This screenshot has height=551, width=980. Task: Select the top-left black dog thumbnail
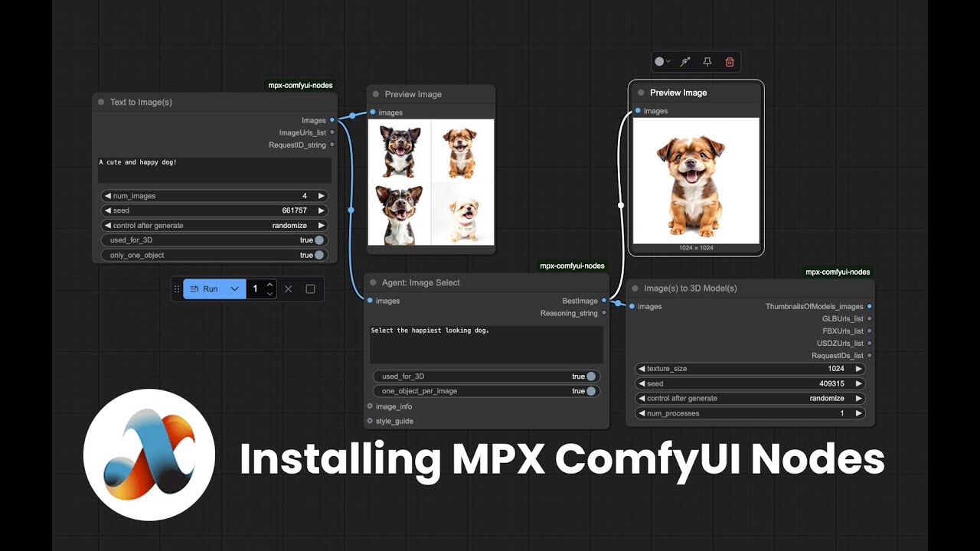(400, 151)
